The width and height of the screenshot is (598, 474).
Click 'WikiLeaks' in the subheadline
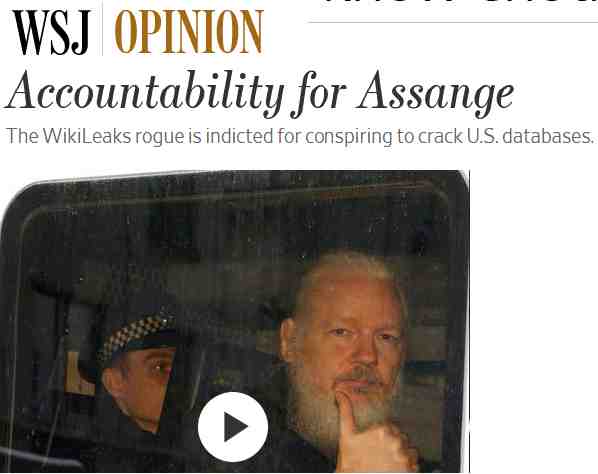click(x=87, y=136)
